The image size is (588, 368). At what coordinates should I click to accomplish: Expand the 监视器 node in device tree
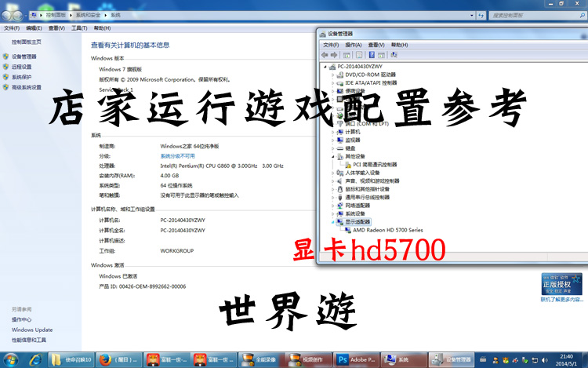click(332, 140)
